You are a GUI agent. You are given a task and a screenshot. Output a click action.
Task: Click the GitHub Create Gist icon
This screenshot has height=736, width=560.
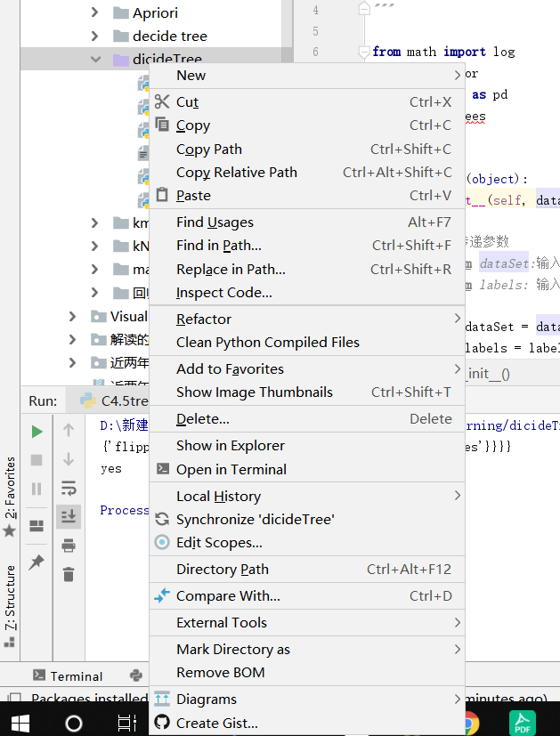point(162,722)
